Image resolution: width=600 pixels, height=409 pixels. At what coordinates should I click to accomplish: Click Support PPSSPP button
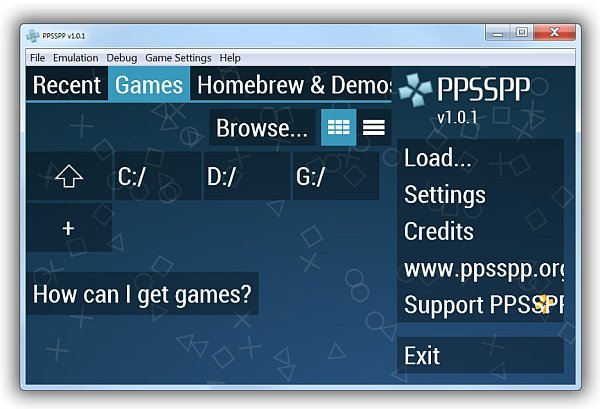480,305
